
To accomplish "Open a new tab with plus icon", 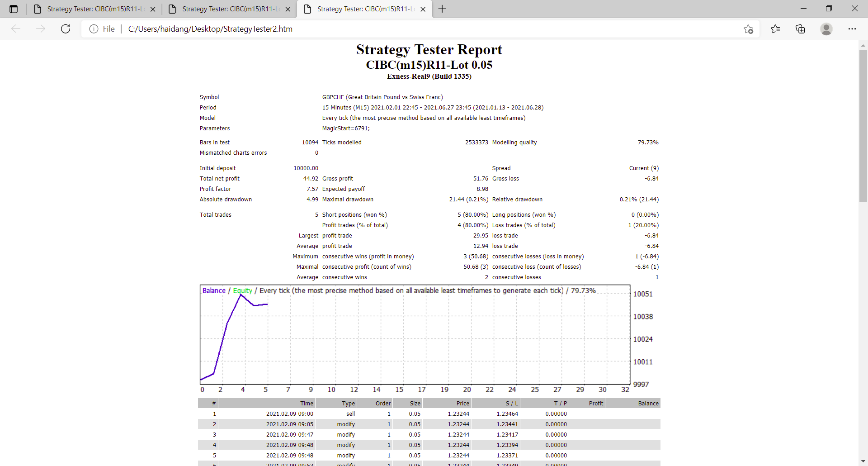I will point(442,9).
